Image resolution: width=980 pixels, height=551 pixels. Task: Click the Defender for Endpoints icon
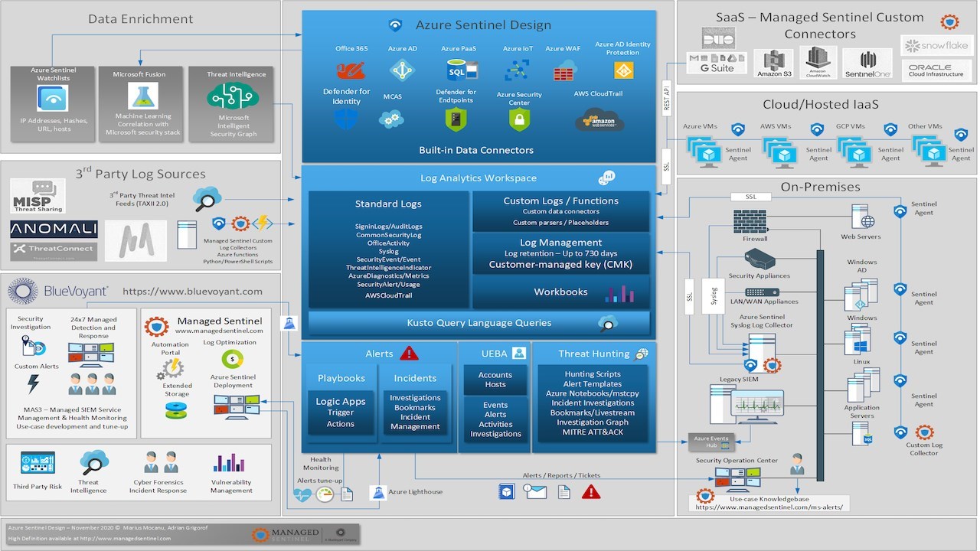456,119
